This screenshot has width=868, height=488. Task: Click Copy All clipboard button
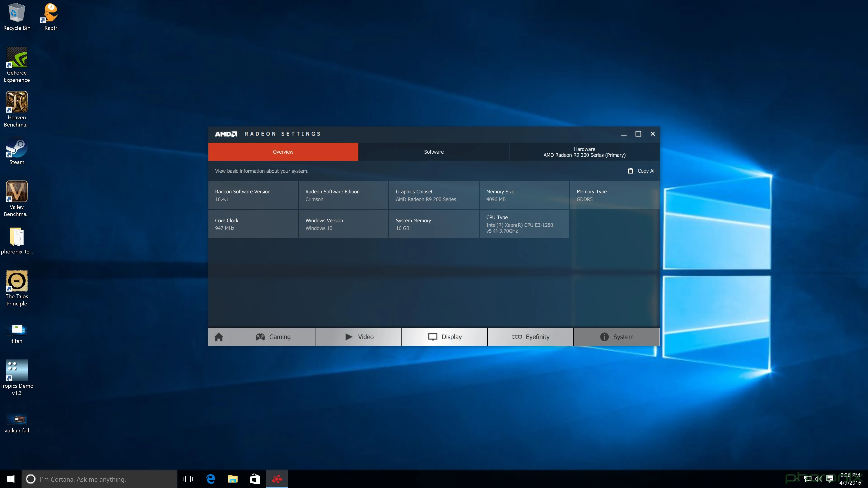(x=642, y=171)
